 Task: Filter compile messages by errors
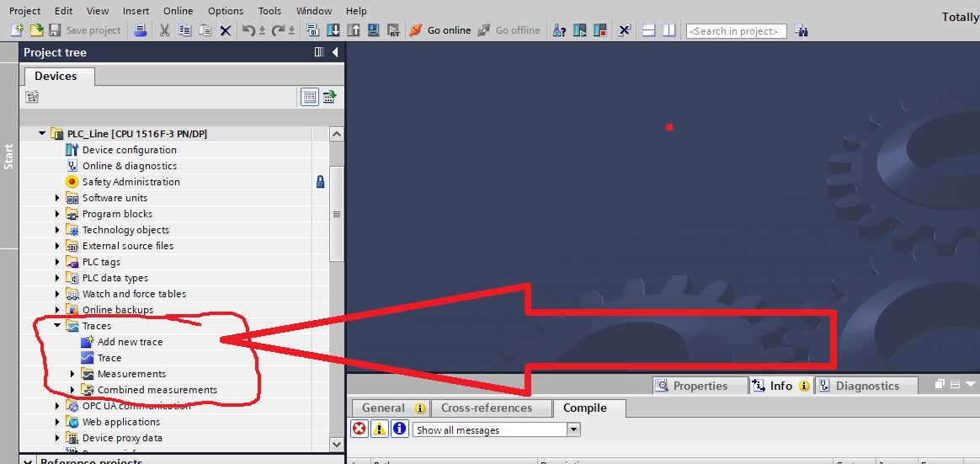tap(360, 429)
